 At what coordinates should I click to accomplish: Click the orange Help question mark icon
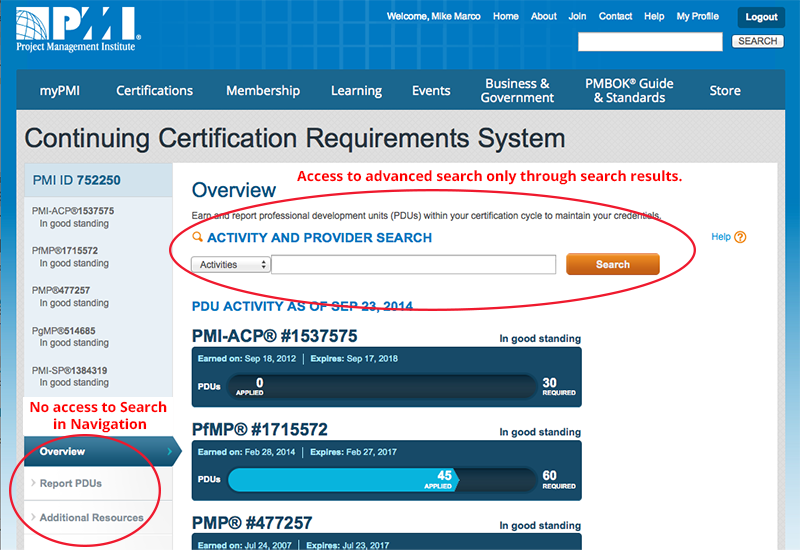pyautogui.click(x=740, y=237)
